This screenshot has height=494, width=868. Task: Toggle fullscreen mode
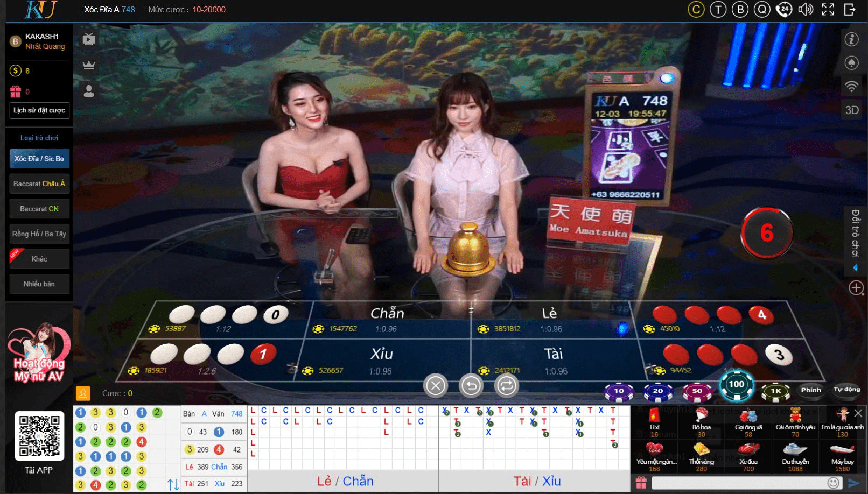(x=828, y=10)
